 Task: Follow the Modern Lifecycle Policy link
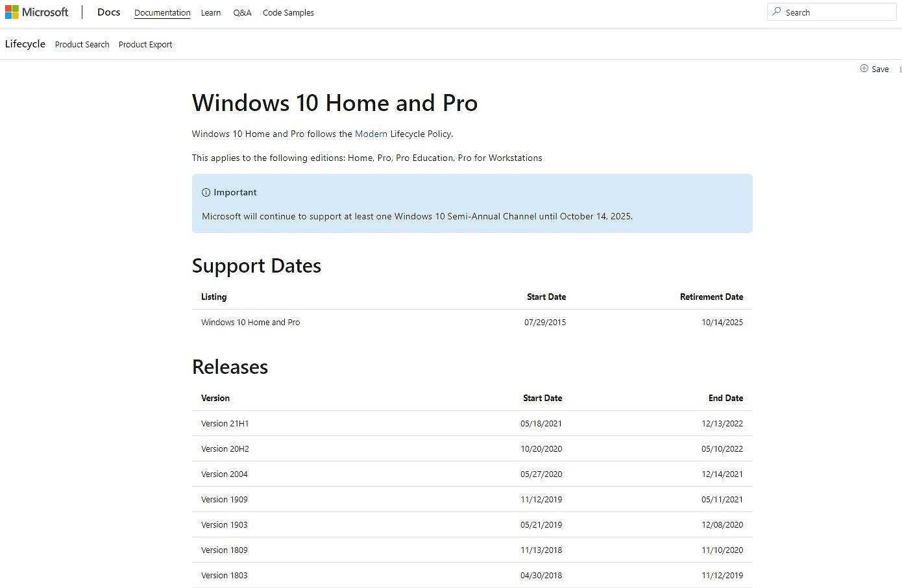click(x=371, y=134)
